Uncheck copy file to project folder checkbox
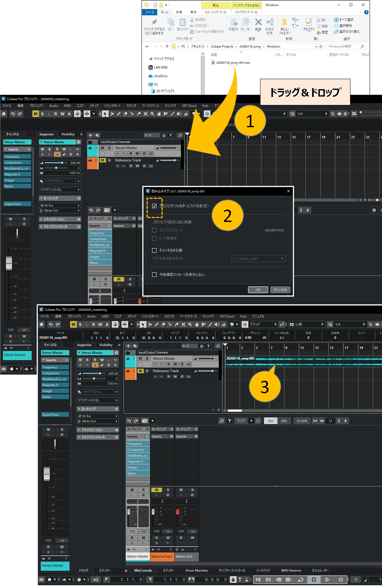Screen dimensions: 382x588 point(154,206)
